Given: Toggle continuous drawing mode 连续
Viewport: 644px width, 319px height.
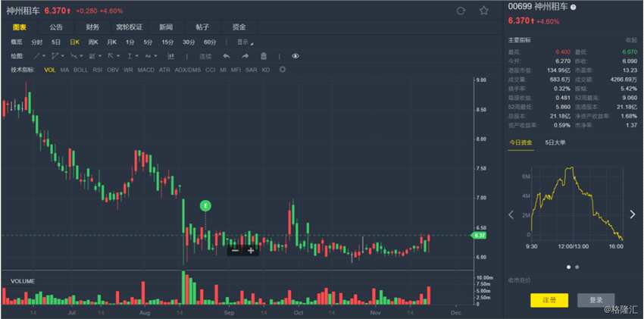Looking at the screenshot, I should (x=205, y=56).
